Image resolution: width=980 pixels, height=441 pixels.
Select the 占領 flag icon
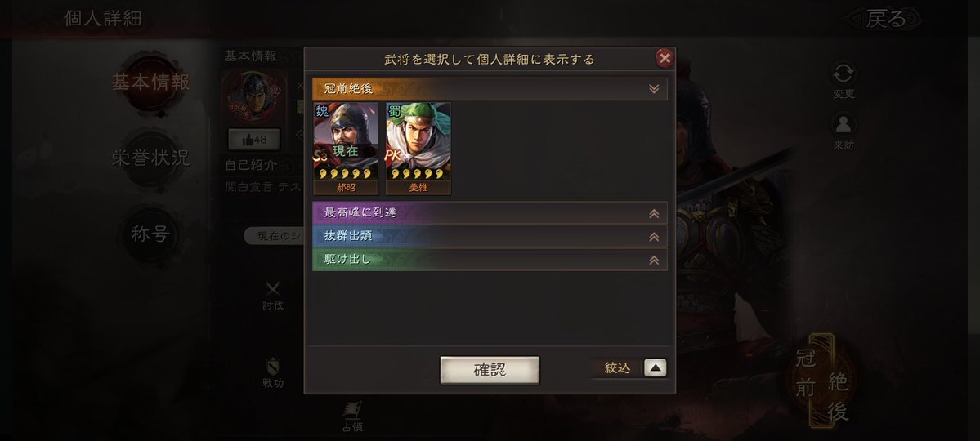click(352, 411)
